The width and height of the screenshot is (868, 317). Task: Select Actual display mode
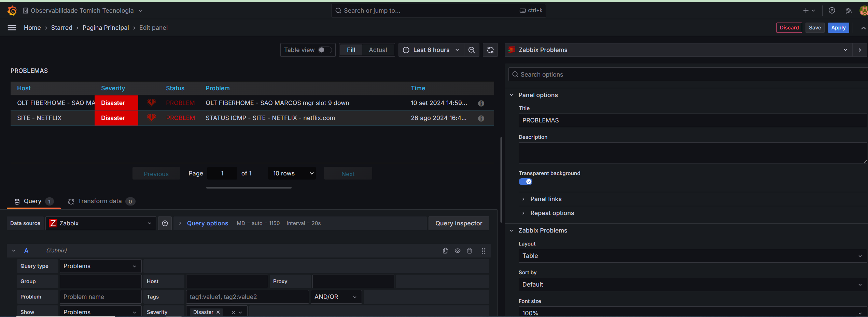378,50
